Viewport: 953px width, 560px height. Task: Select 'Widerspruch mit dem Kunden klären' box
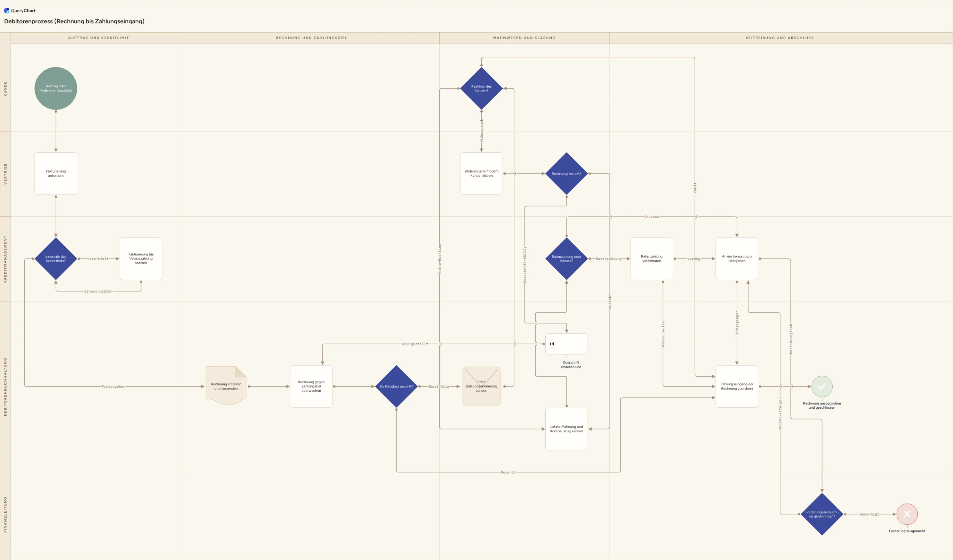click(x=481, y=174)
